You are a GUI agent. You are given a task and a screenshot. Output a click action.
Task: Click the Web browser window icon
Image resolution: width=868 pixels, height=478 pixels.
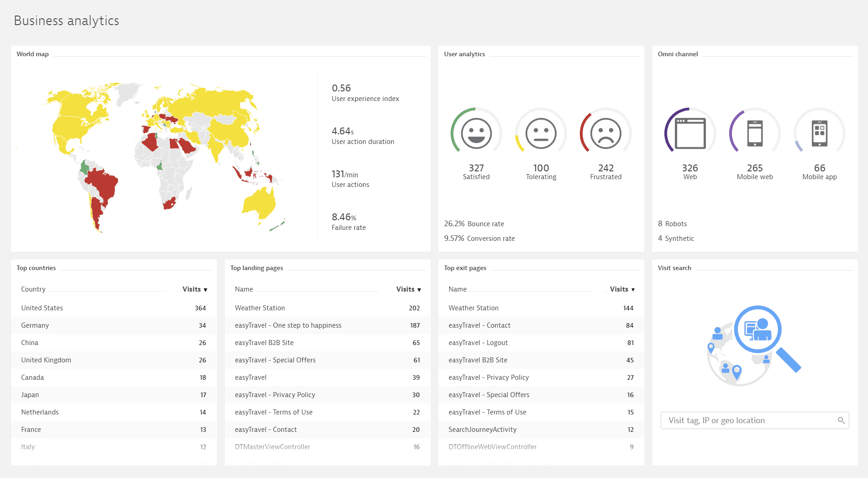690,133
